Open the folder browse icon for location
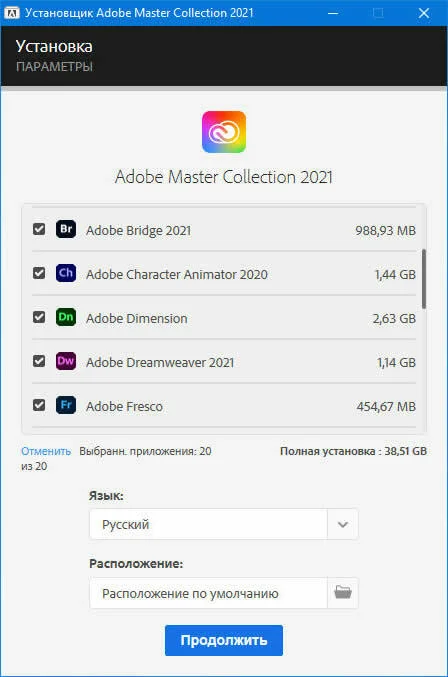 [343, 593]
